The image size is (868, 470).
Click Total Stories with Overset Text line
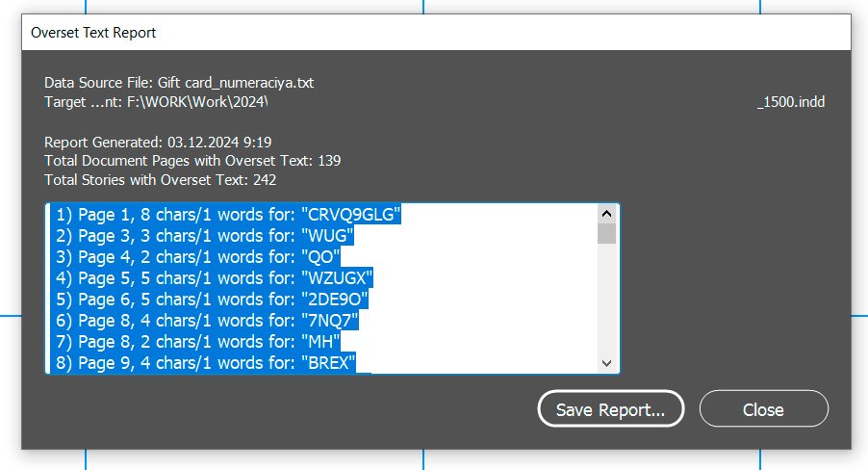[x=160, y=179]
